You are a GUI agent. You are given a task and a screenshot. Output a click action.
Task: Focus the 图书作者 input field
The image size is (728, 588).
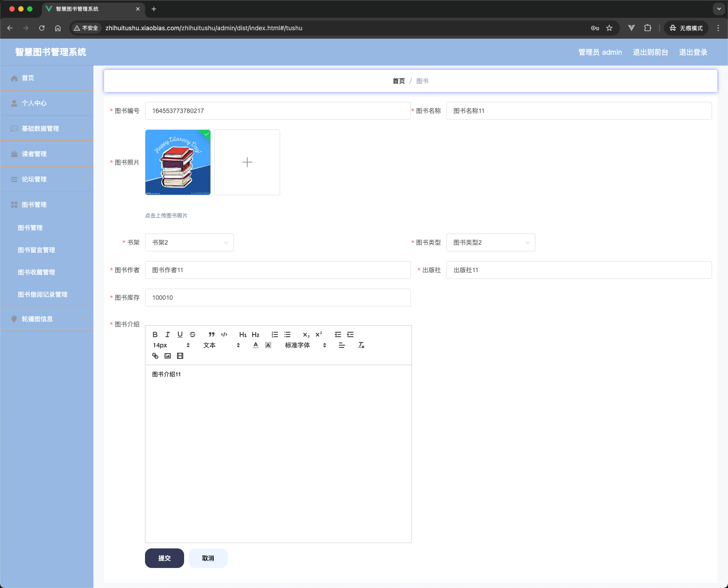[278, 270]
